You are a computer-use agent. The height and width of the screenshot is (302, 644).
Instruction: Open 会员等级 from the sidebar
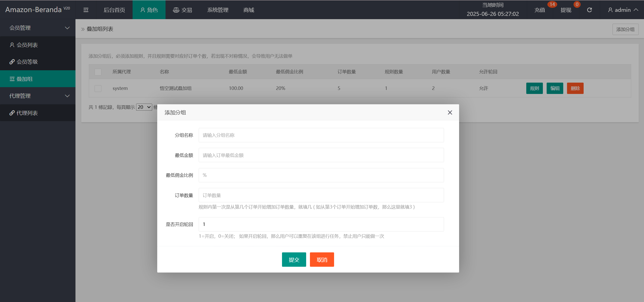click(27, 62)
